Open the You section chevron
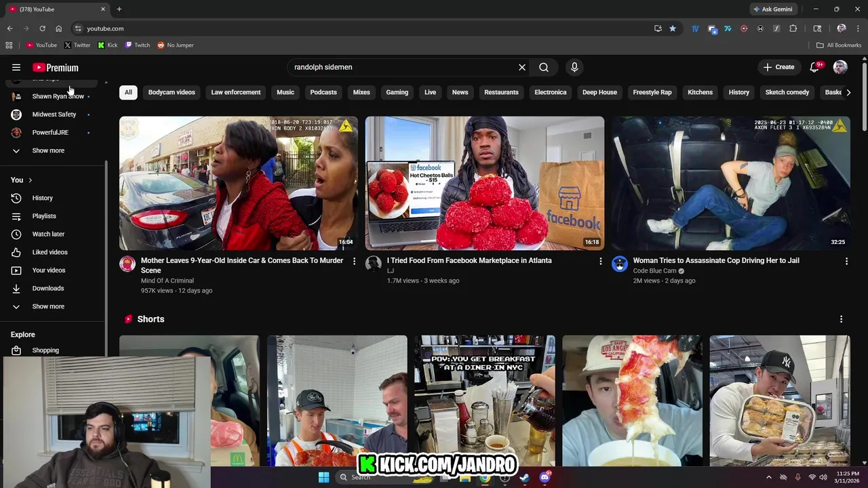The image size is (868, 488). click(x=30, y=180)
